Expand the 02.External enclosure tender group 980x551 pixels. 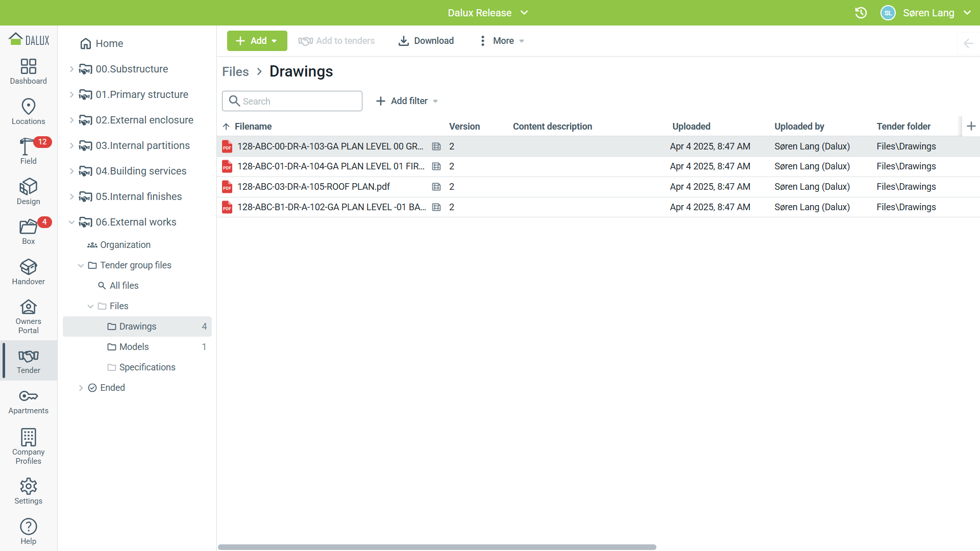pos(71,120)
